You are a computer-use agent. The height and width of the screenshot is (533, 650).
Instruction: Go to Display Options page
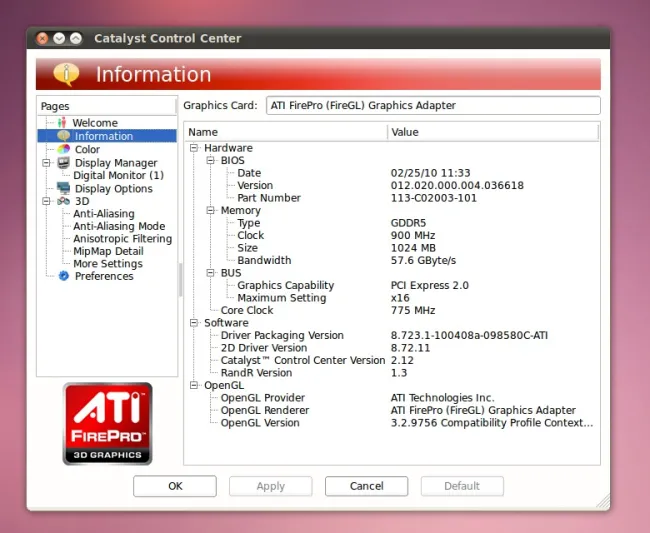tap(114, 189)
